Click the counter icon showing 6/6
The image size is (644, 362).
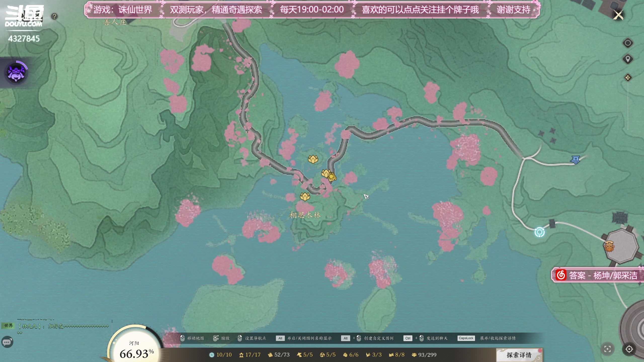tap(345, 355)
